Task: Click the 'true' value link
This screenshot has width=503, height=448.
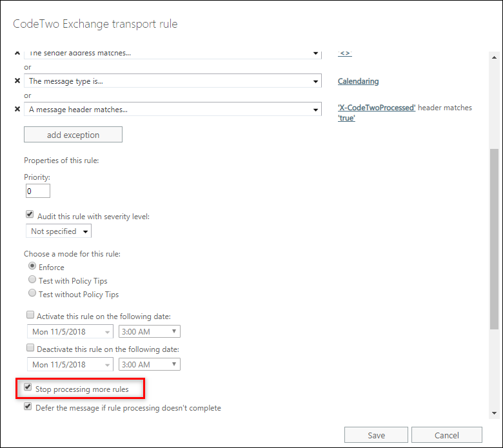Action: [346, 118]
